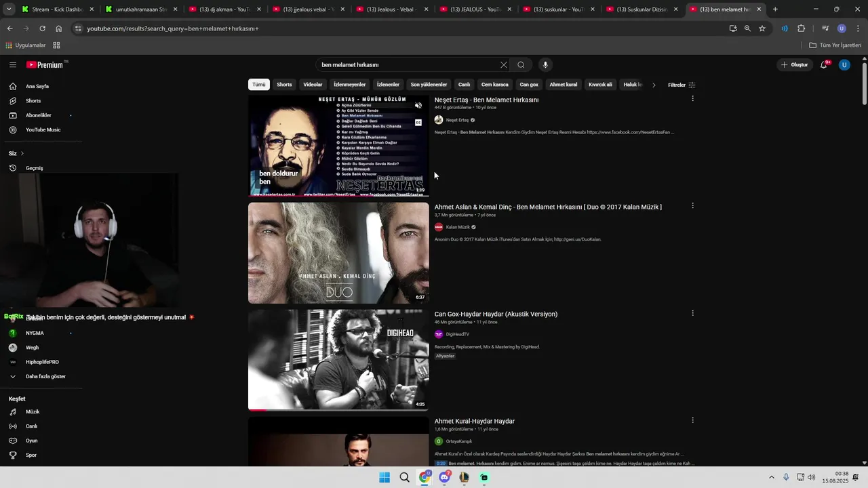The width and height of the screenshot is (868, 488).
Task: Select the Tümü filter chip
Action: [x=259, y=85]
